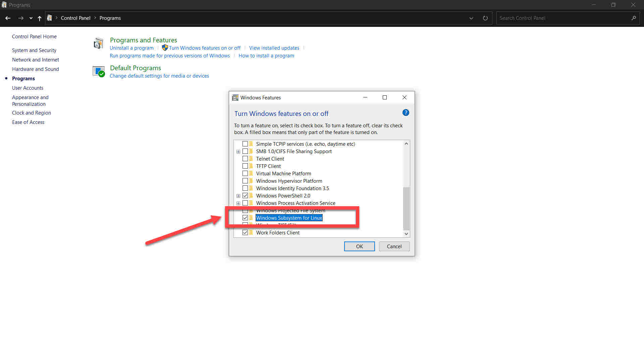Image resolution: width=644 pixels, height=350 pixels.
Task: Enable Telnet Client checkbox
Action: coord(245,159)
